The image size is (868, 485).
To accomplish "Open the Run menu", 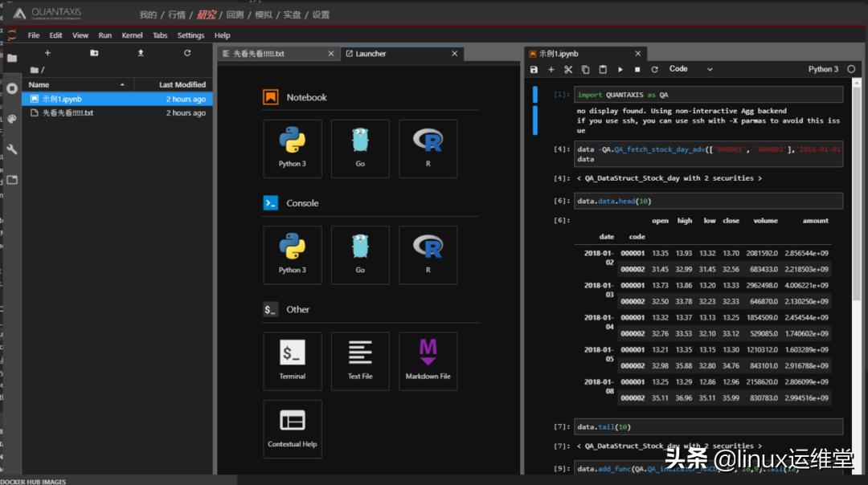I will 105,35.
